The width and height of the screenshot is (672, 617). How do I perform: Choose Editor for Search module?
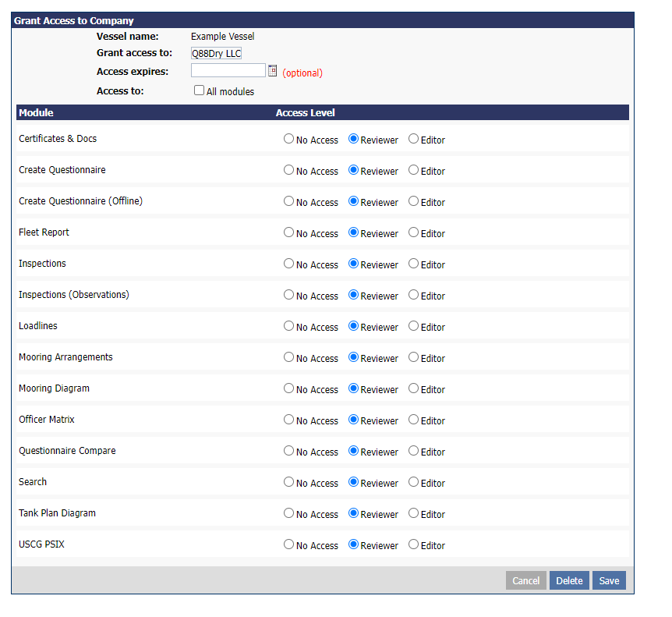pos(413,482)
